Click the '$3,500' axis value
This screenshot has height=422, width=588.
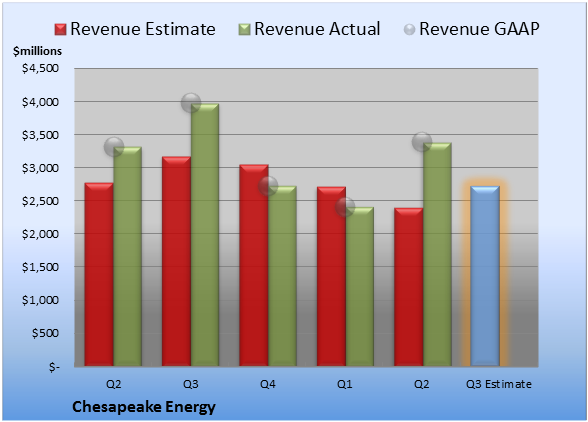[x=40, y=135]
